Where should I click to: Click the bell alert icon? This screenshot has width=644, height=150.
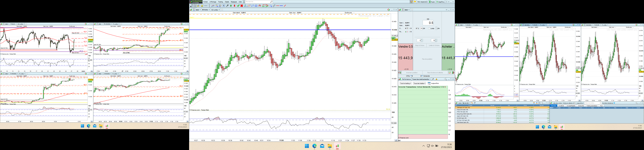click(202, 6)
